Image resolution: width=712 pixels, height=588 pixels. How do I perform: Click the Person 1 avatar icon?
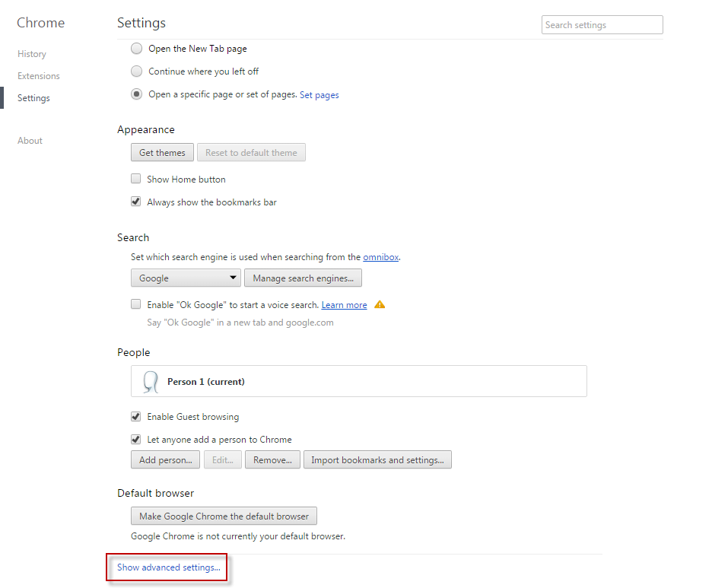pyautogui.click(x=151, y=381)
